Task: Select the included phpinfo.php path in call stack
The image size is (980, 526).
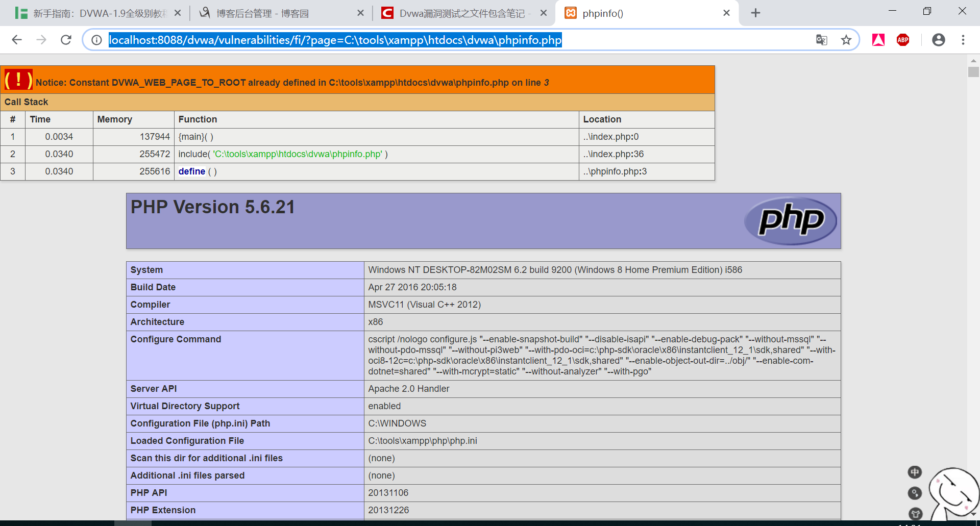Action: click(297, 154)
